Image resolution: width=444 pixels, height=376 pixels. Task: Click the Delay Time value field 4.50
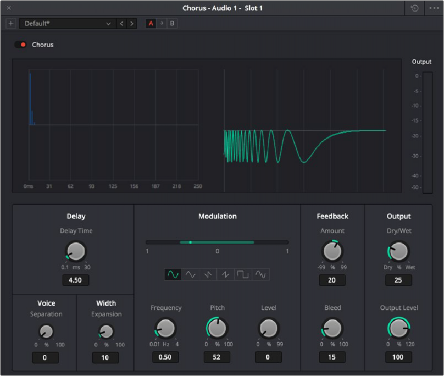coord(75,280)
